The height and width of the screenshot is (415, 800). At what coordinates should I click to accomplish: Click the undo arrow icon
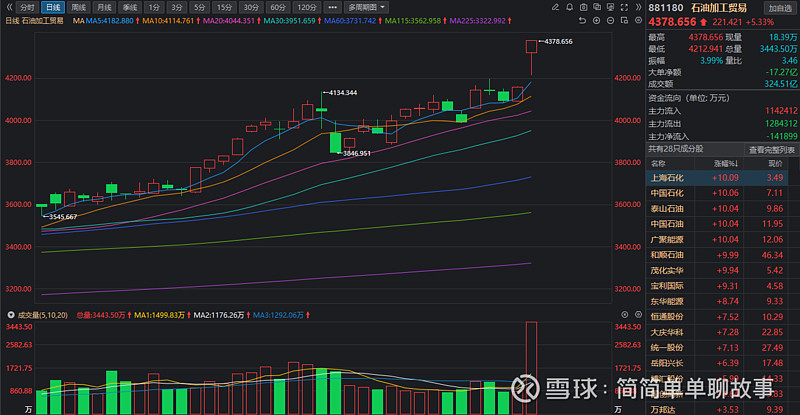click(x=583, y=20)
